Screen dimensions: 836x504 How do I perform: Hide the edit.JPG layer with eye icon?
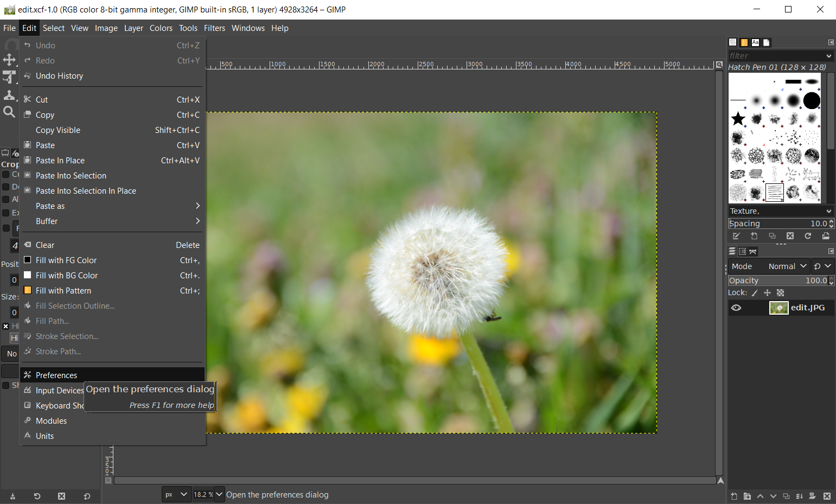click(736, 308)
